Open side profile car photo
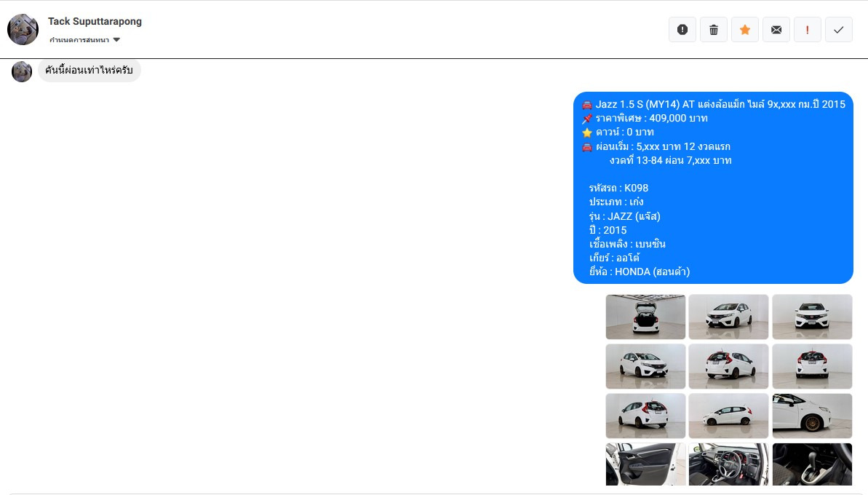 pyautogui.click(x=728, y=416)
